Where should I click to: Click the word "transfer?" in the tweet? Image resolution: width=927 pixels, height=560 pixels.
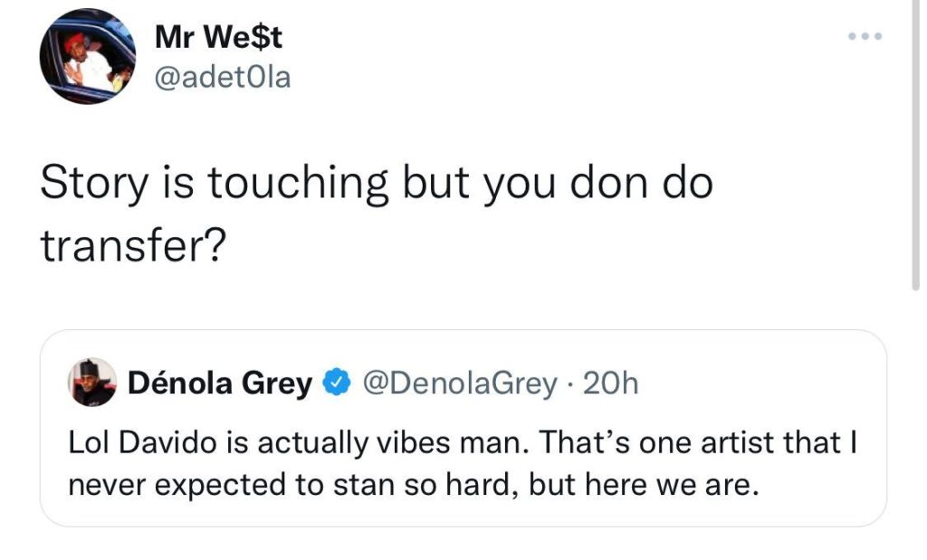(x=132, y=247)
